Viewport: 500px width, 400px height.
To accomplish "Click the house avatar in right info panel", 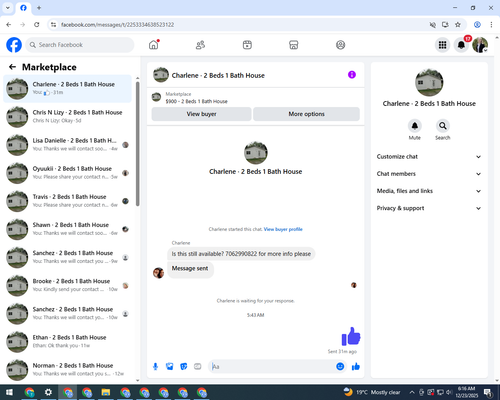I will (429, 83).
